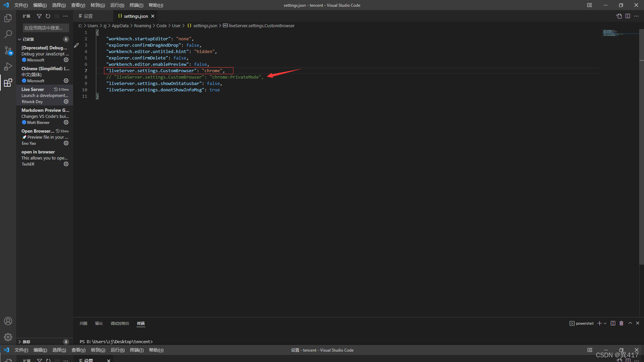This screenshot has width=644, height=362.
Task: Click the "chrome:PrivateMode" commented value on line 8
Action: coord(235,77)
